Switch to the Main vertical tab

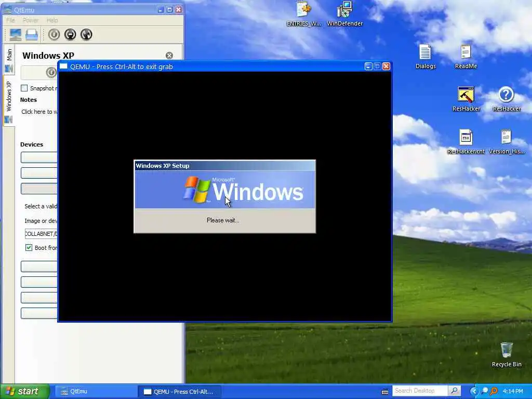pos(9,60)
